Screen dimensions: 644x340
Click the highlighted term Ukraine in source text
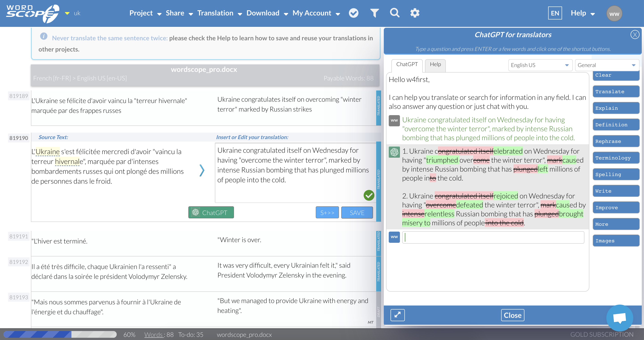(47, 151)
